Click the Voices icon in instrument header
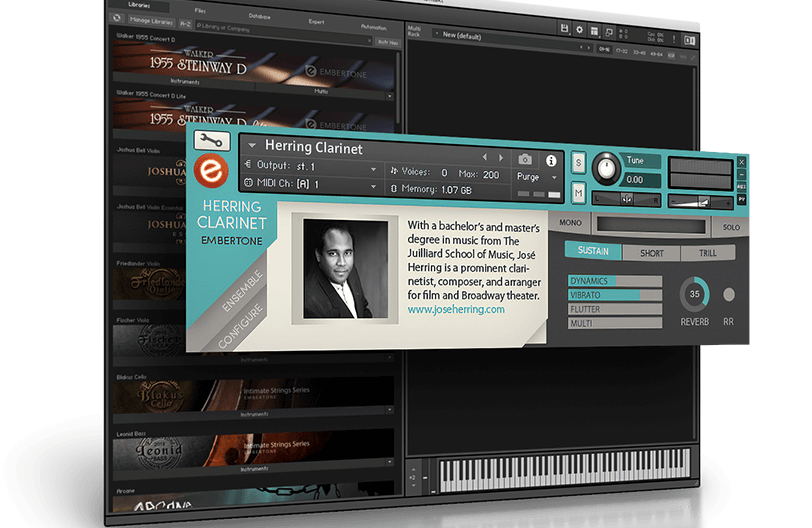The image size is (812, 528). 394,170
